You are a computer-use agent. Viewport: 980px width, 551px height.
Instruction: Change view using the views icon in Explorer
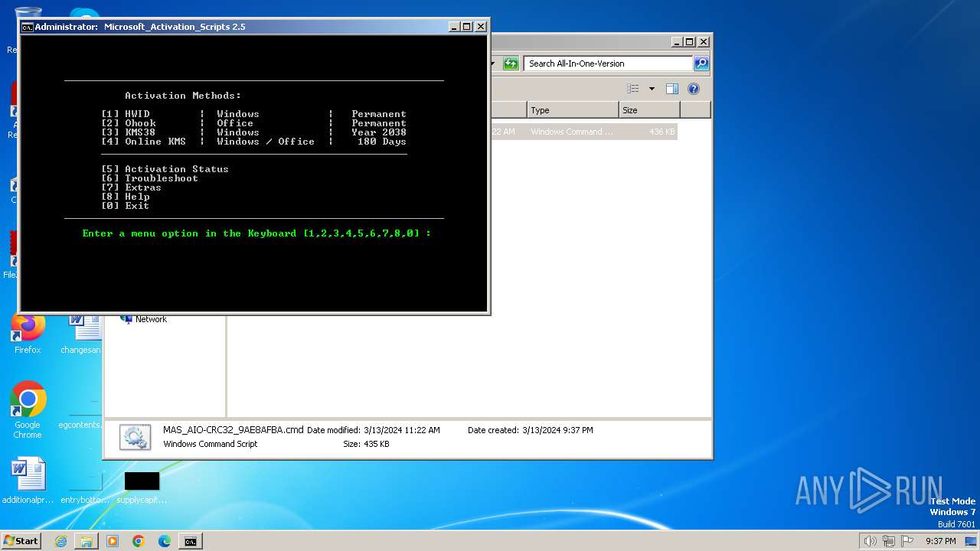coord(632,89)
